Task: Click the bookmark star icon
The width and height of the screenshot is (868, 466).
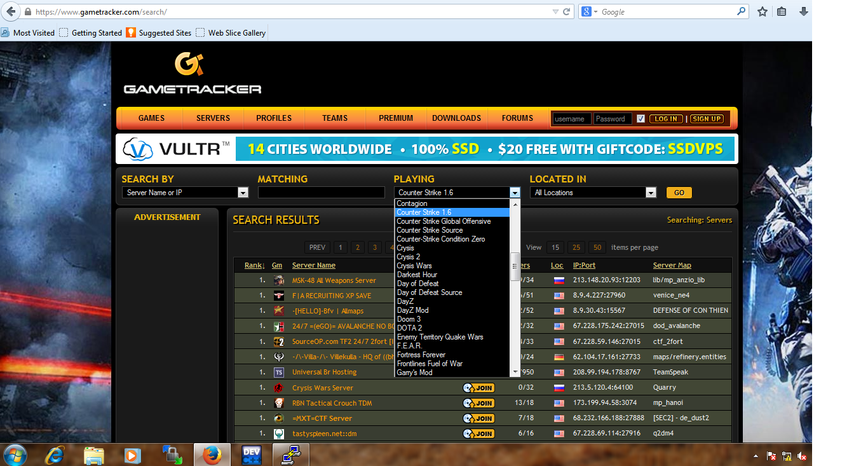Action: [x=763, y=11]
